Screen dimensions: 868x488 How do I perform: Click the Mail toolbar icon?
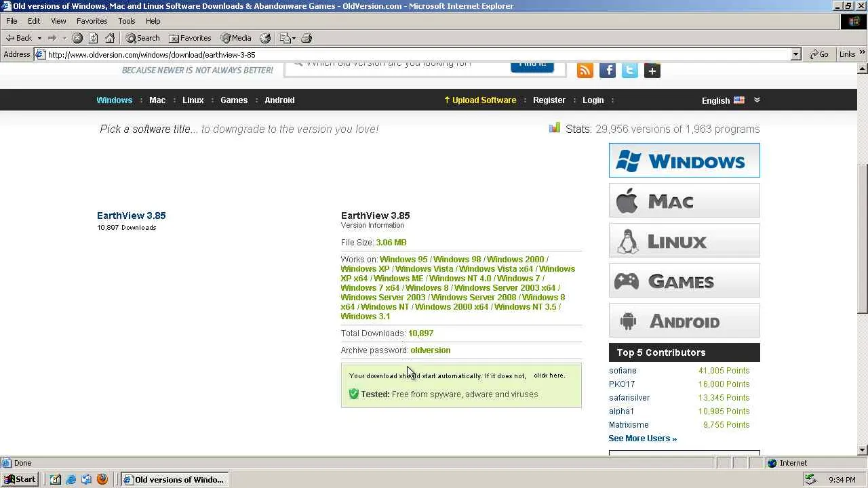(x=285, y=38)
